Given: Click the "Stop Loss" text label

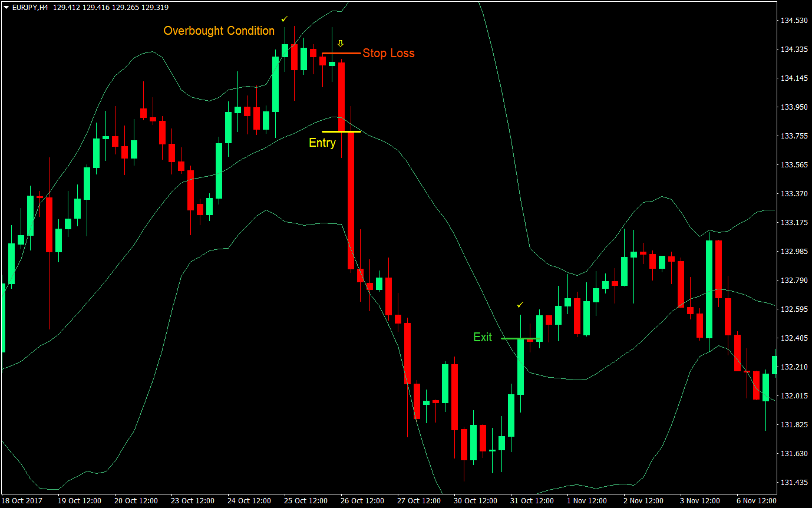Looking at the screenshot, I should point(389,53).
